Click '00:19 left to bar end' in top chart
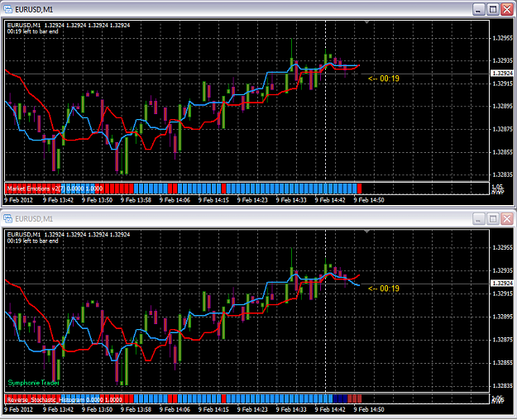517x420 pixels. [x=32, y=31]
